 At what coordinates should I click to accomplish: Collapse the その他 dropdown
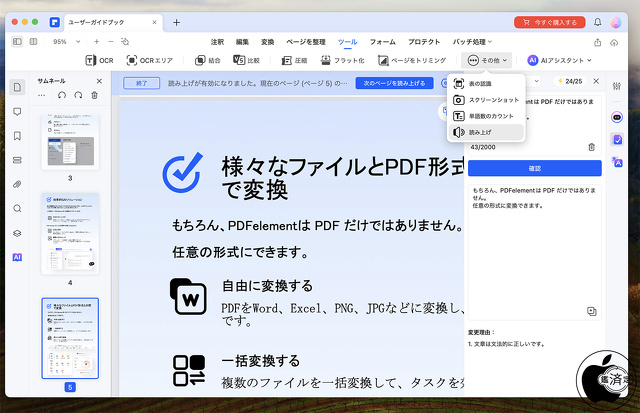[487, 60]
